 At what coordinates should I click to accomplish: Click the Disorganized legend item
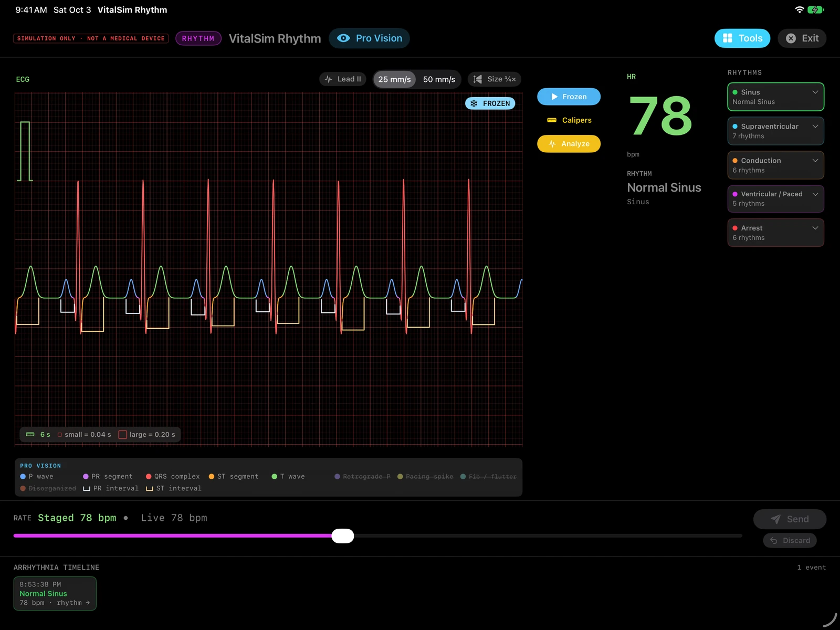[48, 488]
